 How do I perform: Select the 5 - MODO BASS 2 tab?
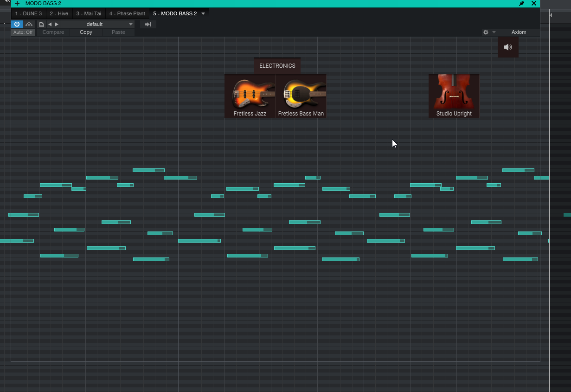(175, 13)
